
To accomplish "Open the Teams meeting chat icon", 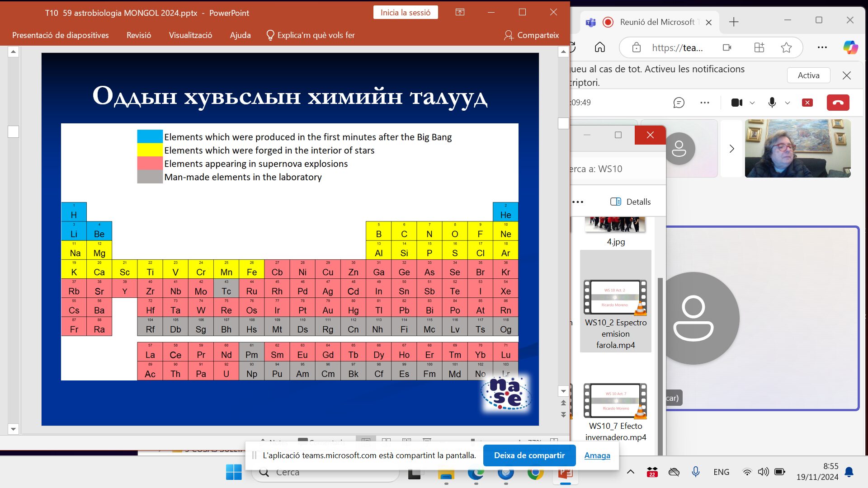I will [679, 103].
